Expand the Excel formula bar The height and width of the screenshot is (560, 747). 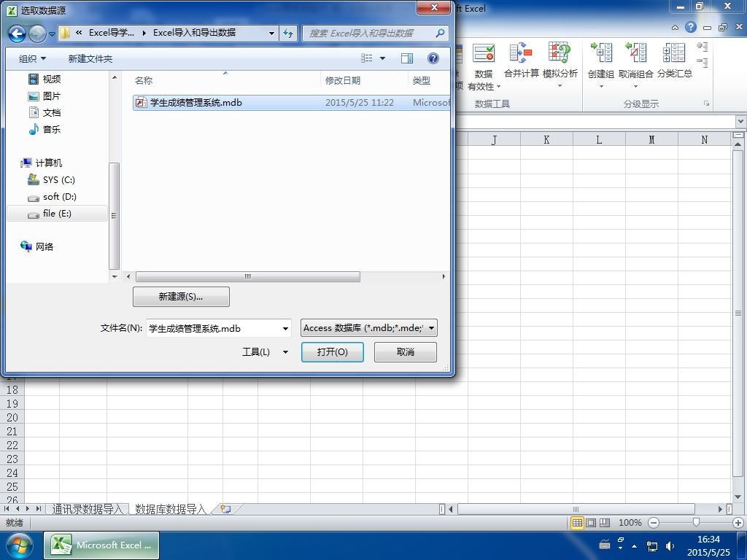741,122
